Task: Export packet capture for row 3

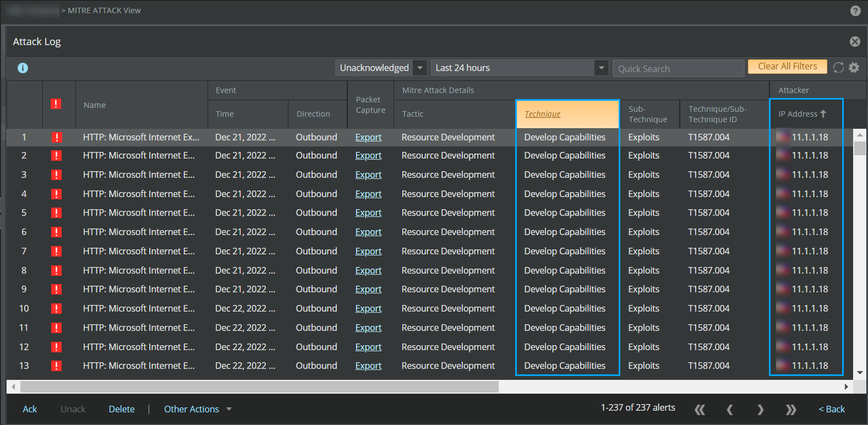Action: coord(368,175)
